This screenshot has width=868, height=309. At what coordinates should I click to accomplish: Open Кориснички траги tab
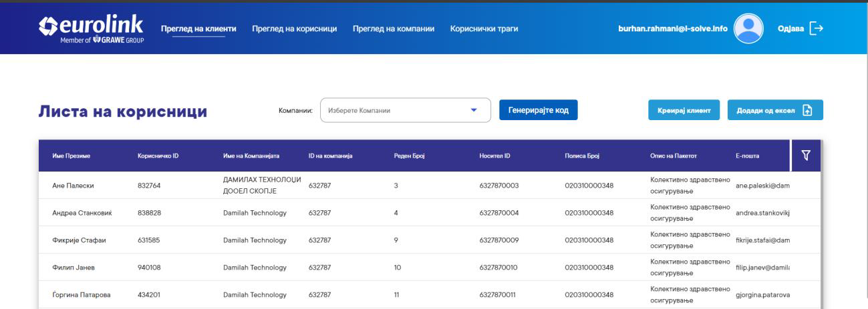(484, 29)
